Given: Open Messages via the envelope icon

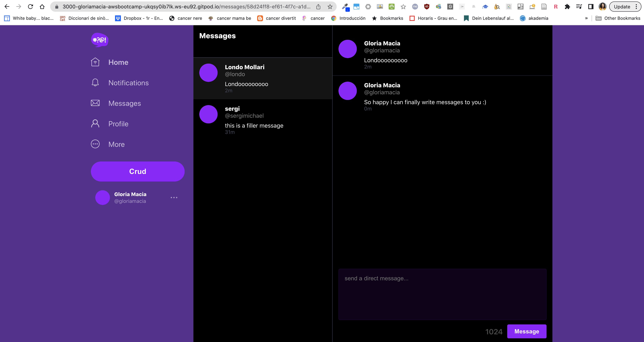Looking at the screenshot, I should click(x=95, y=103).
